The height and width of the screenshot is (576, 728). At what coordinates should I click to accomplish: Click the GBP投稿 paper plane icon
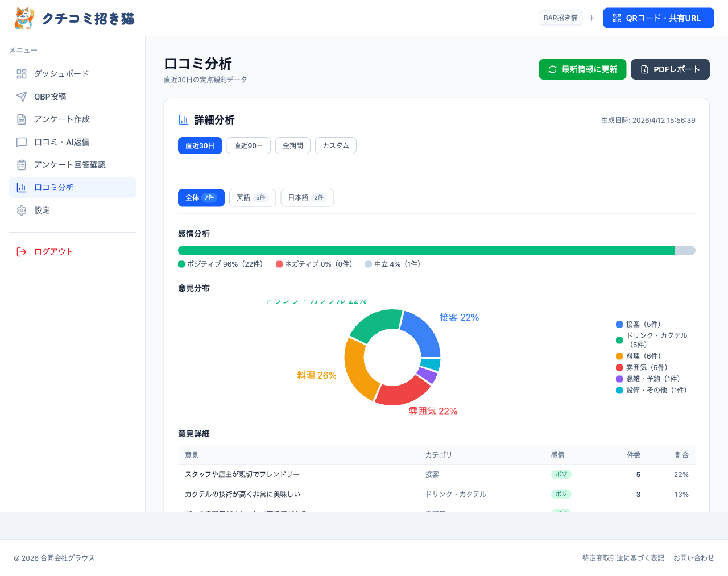tap(22, 97)
